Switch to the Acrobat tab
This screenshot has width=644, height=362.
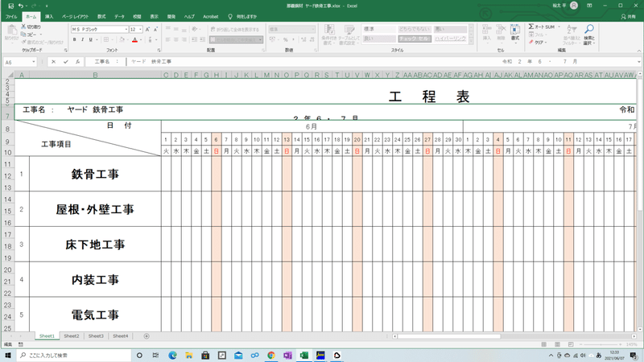click(x=211, y=17)
